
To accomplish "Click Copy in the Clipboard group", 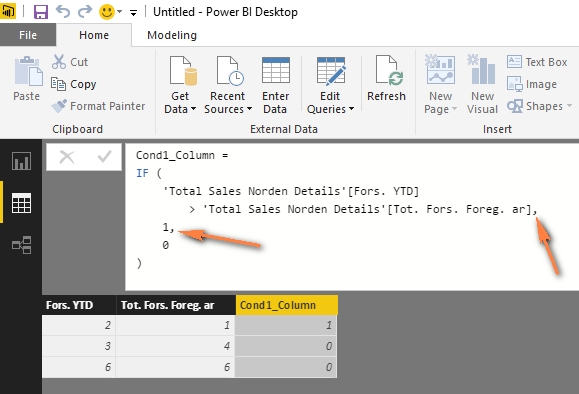I will pyautogui.click(x=73, y=84).
